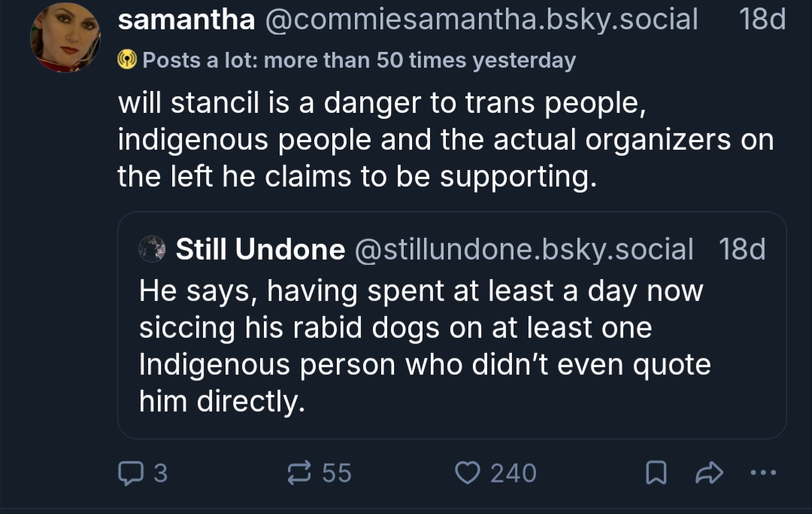
Task: Click the 18d timestamp in quoted post
Action: tap(742, 249)
